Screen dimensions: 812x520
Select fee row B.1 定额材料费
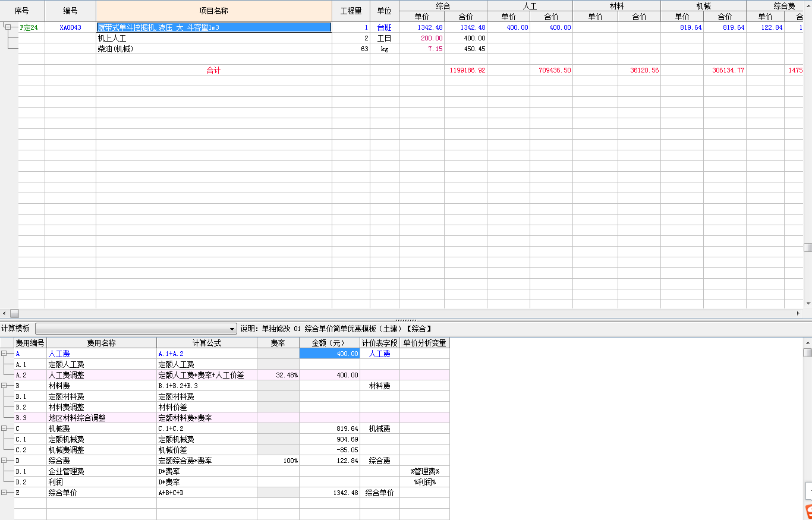232,396
